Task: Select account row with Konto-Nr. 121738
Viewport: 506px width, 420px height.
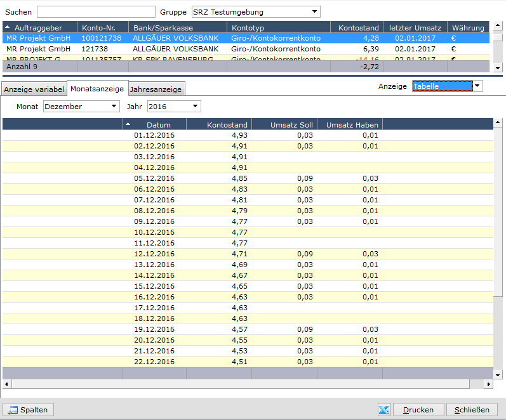Action: [246, 49]
